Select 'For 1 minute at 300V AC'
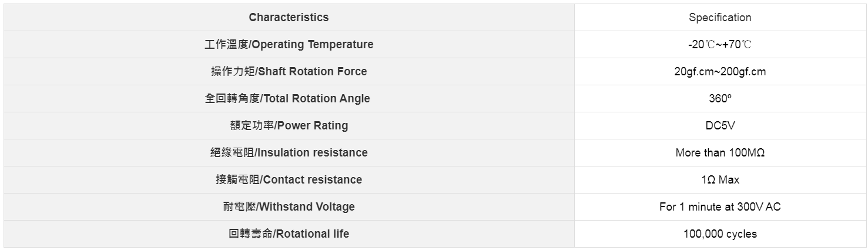Image resolution: width=868 pixels, height=250 pixels. click(x=720, y=207)
